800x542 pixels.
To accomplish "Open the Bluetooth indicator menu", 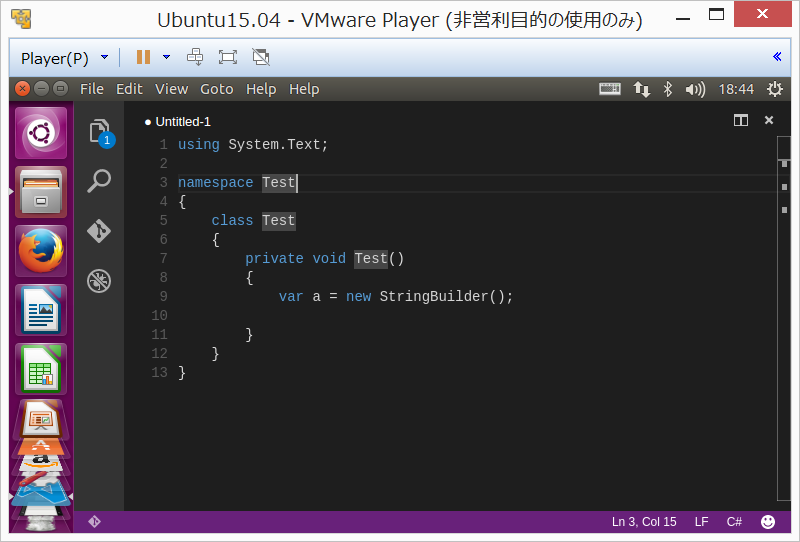I will [668, 89].
